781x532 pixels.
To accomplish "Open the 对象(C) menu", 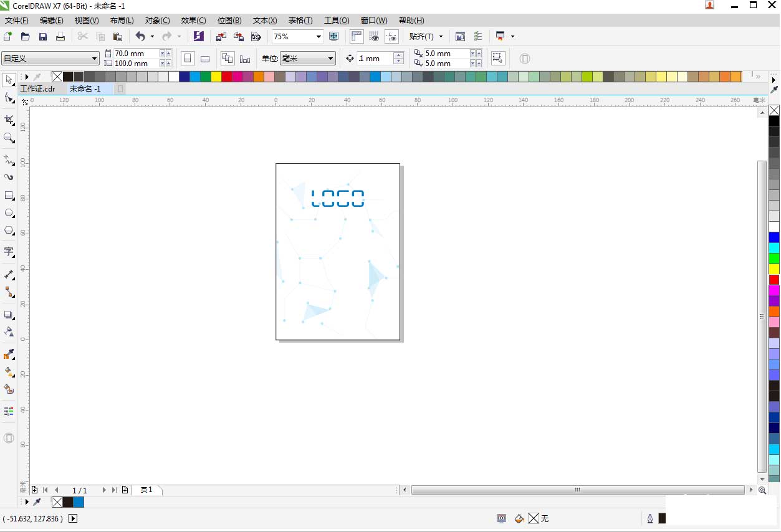I will (157, 21).
